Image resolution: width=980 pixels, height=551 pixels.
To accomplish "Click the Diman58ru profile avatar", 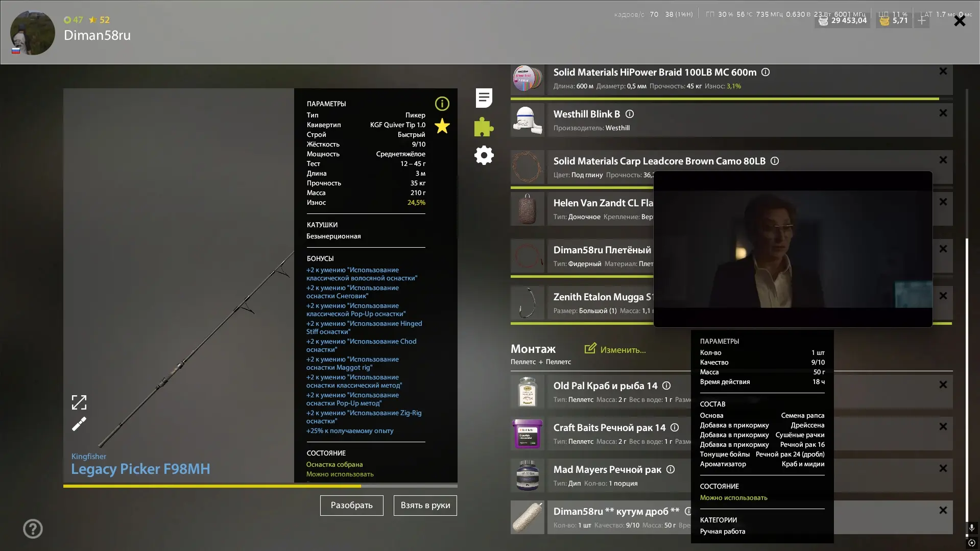I will tap(33, 33).
